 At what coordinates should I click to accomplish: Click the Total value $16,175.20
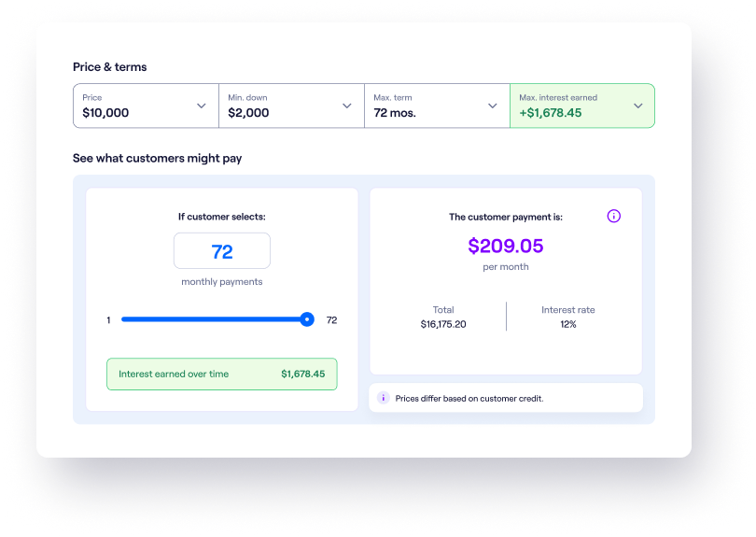click(443, 324)
